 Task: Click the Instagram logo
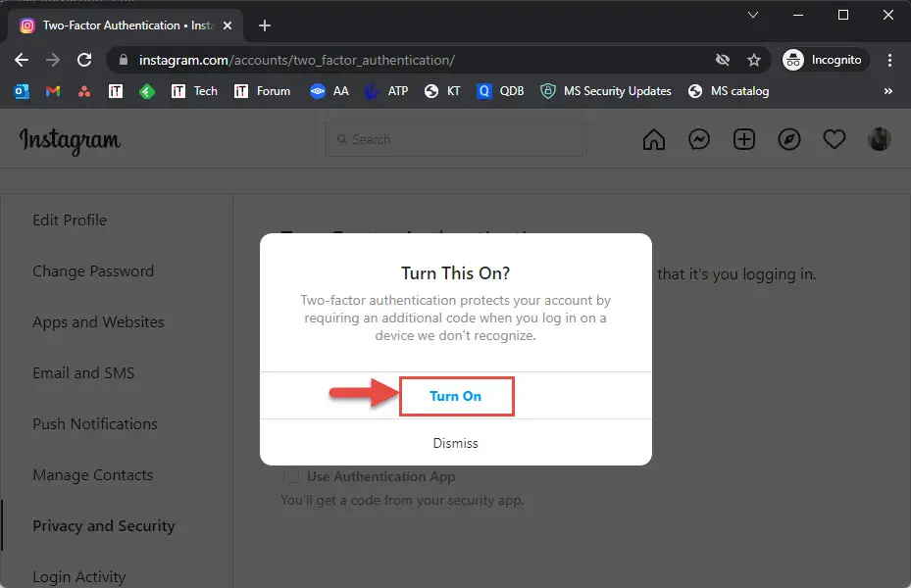[x=71, y=140]
